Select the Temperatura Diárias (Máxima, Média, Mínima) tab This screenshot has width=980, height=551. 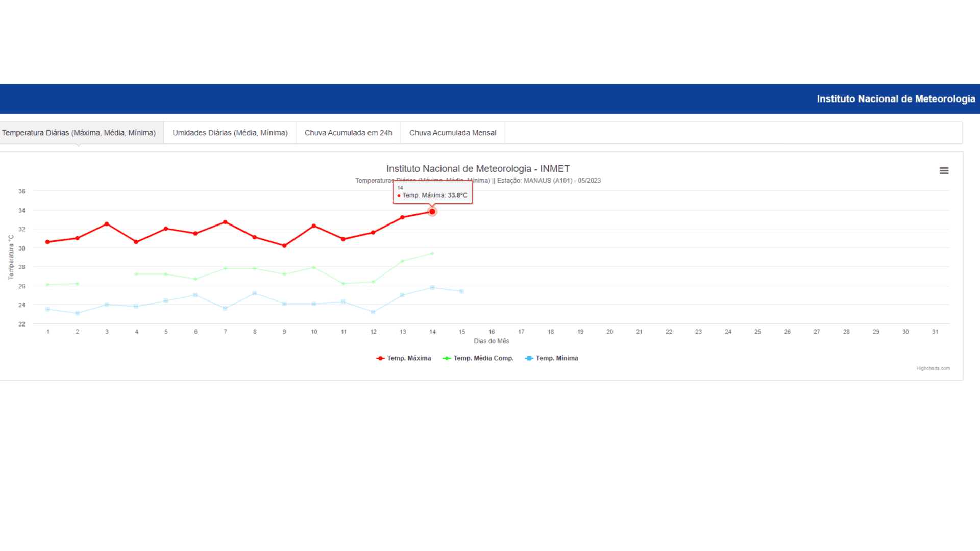pyautogui.click(x=79, y=132)
